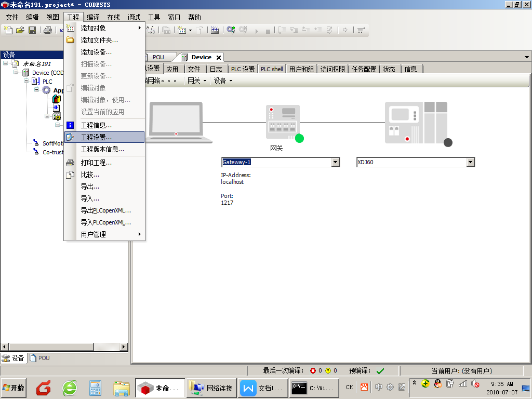Click the Run to Cursor debug icon
The height and width of the screenshot is (399, 532).
pyautogui.click(x=317, y=30)
